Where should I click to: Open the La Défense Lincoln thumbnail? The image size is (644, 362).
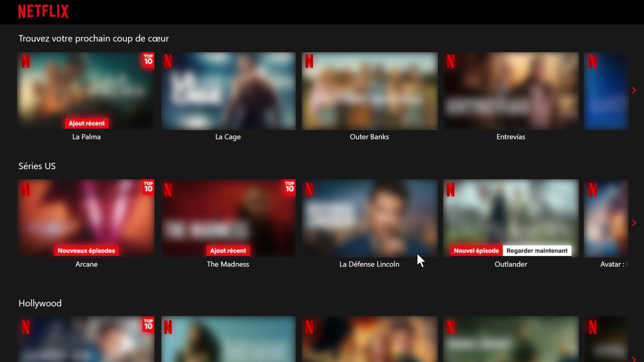(x=369, y=218)
